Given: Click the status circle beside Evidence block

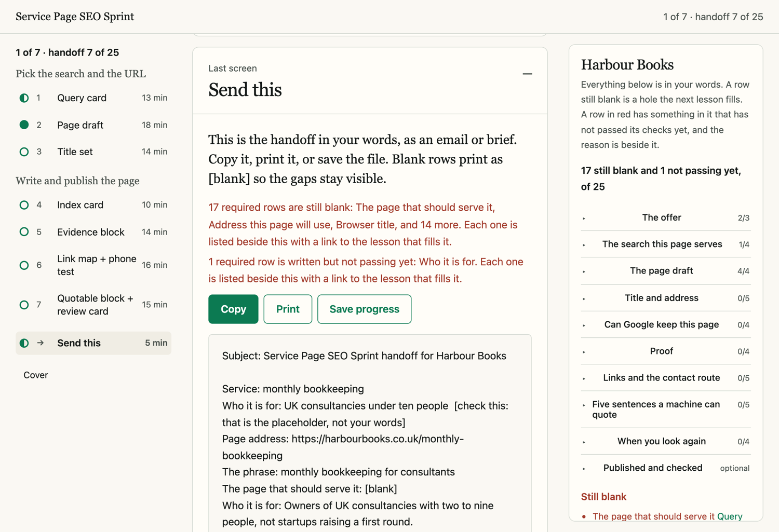Looking at the screenshot, I should (24, 232).
